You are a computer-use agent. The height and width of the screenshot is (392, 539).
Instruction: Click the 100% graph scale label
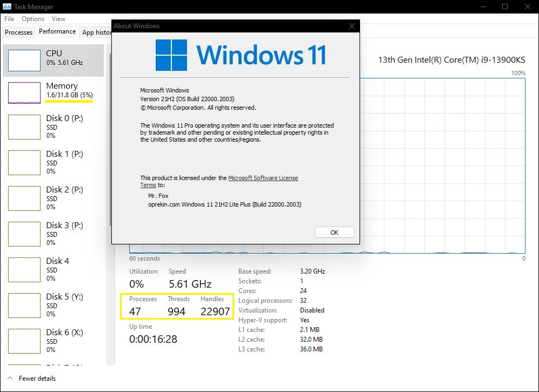pos(518,73)
